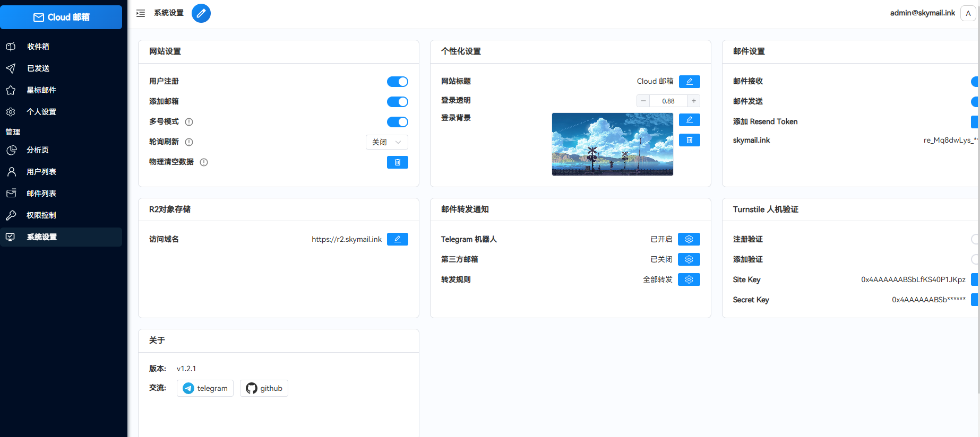
Task: Decrease 登录透明 value with minus button
Action: pos(643,101)
